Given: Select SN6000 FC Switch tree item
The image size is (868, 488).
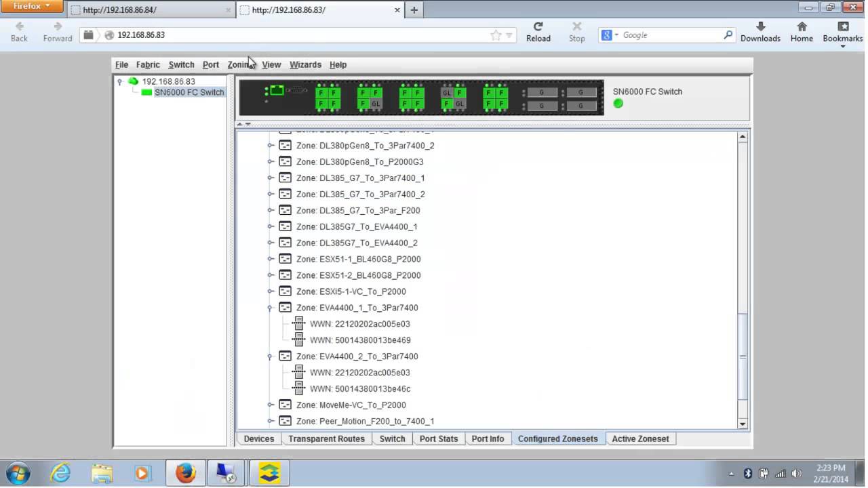Looking at the screenshot, I should pos(189,92).
